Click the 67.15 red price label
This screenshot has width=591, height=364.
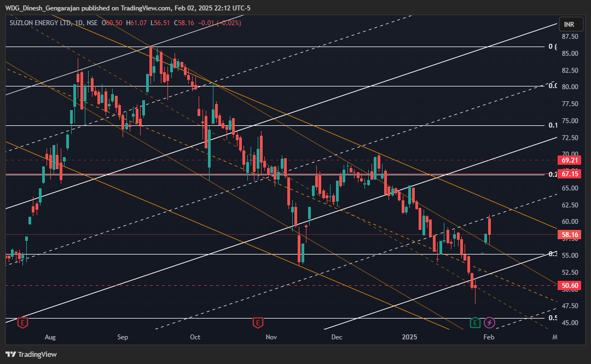(x=570, y=174)
